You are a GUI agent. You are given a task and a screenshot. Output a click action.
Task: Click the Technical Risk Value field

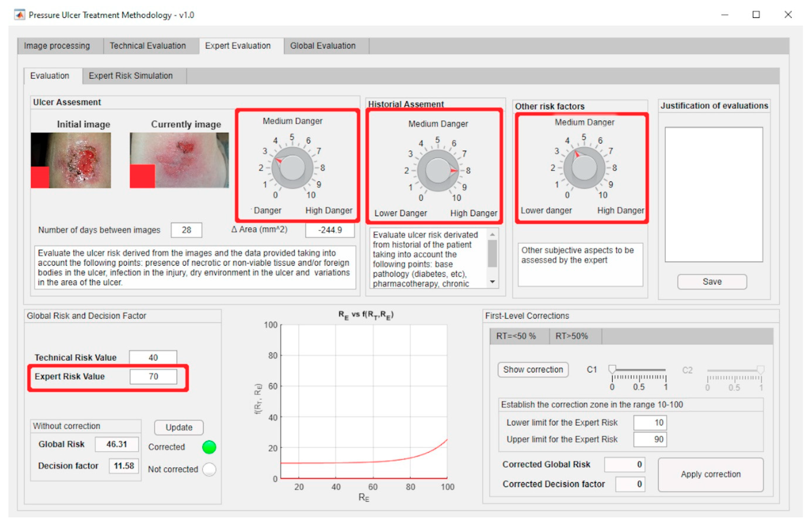point(153,357)
